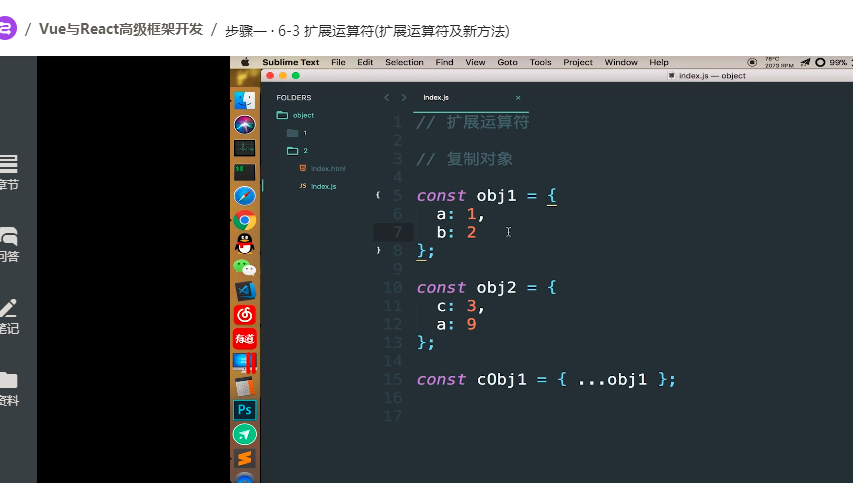Open QQ penguin app in Dock
The image size is (853, 483).
point(245,244)
